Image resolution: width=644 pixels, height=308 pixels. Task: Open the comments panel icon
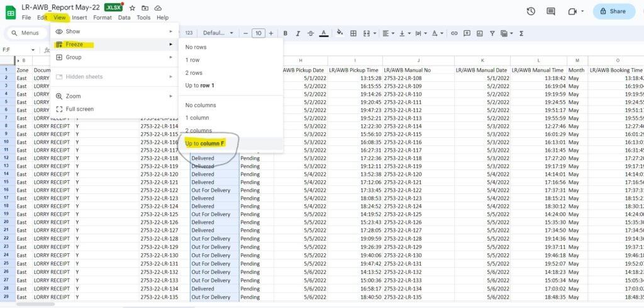[551, 11]
